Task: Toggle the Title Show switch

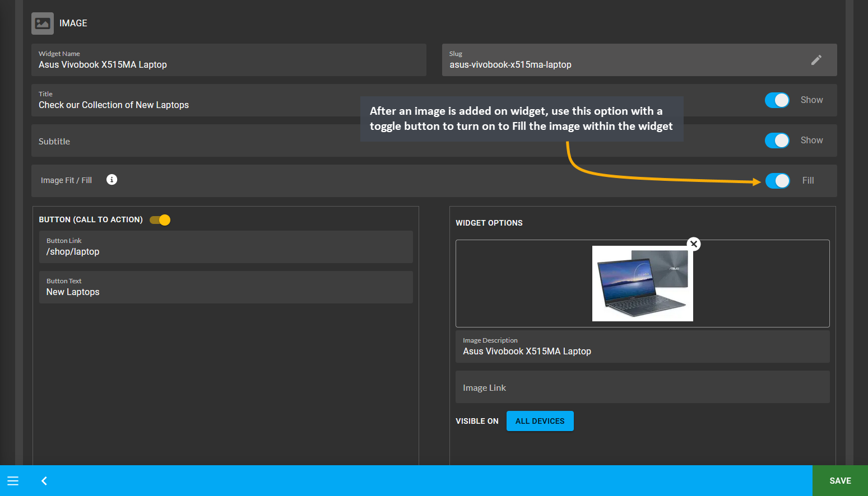Action: pyautogui.click(x=777, y=100)
